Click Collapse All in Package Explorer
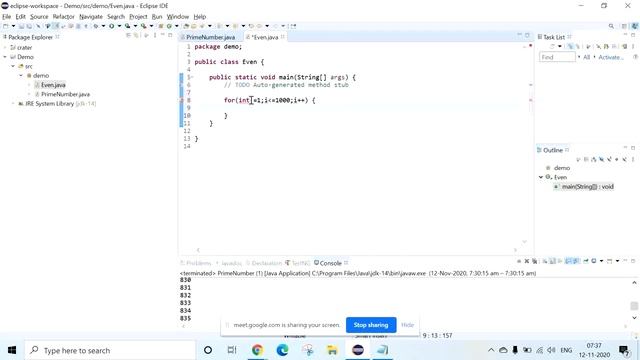 pos(128,36)
